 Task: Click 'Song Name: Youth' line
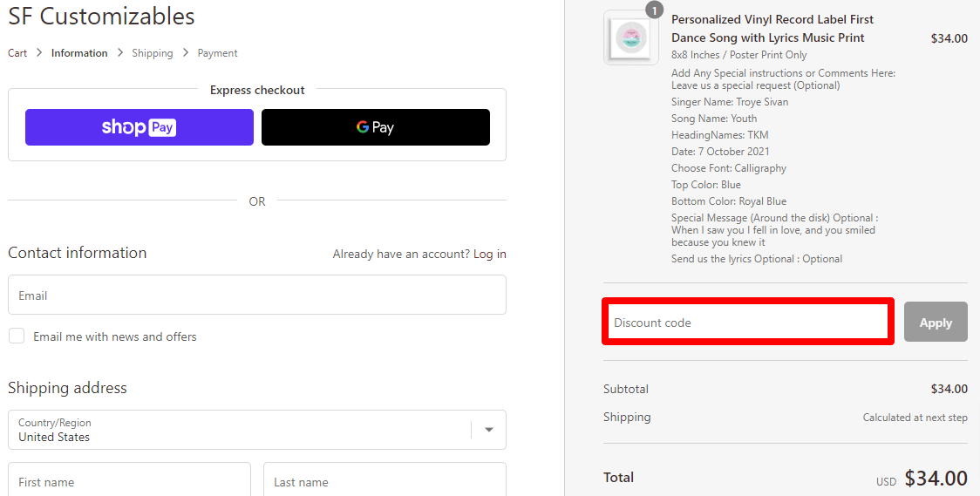click(714, 118)
